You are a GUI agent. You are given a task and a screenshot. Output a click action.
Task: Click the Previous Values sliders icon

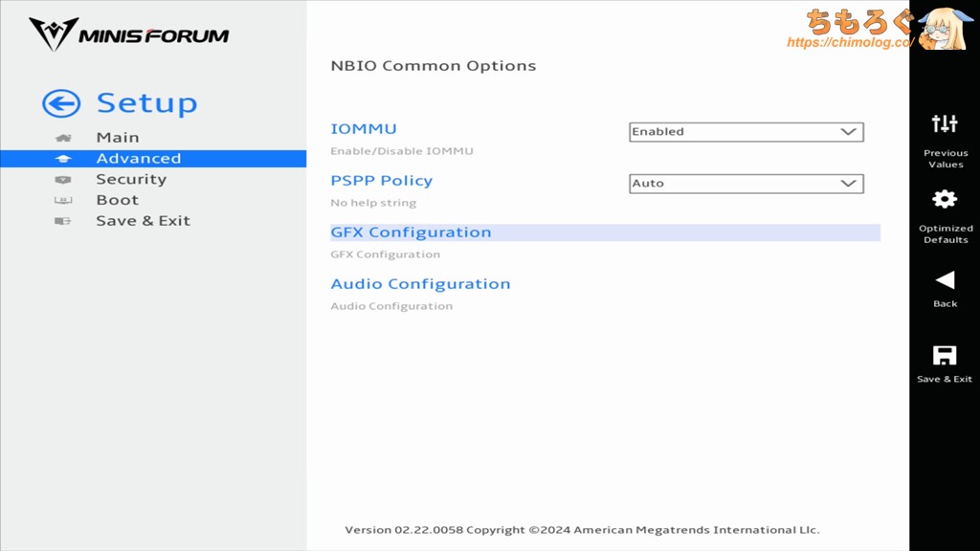(945, 123)
